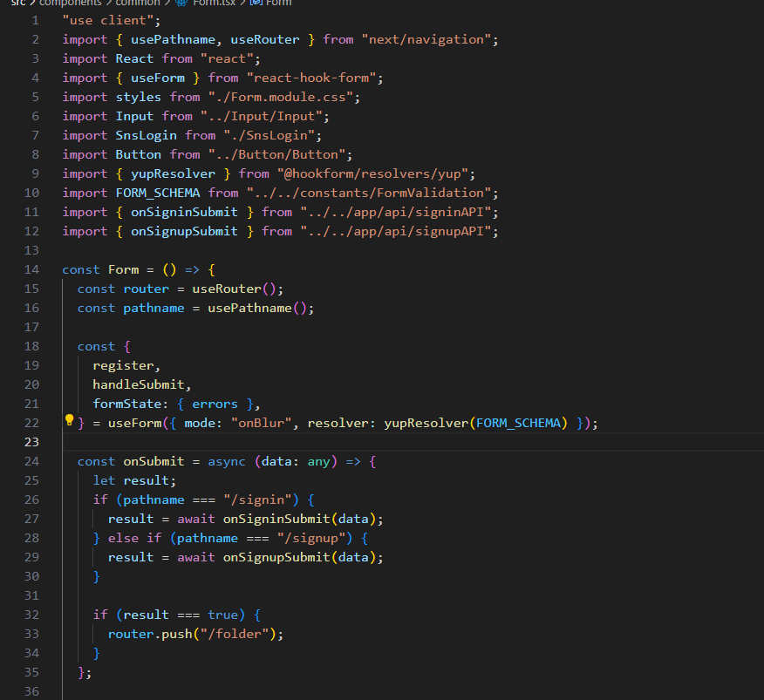Click the onSubmit declaration on line 24
Image resolution: width=764 pixels, height=700 pixels.
pyautogui.click(x=154, y=461)
